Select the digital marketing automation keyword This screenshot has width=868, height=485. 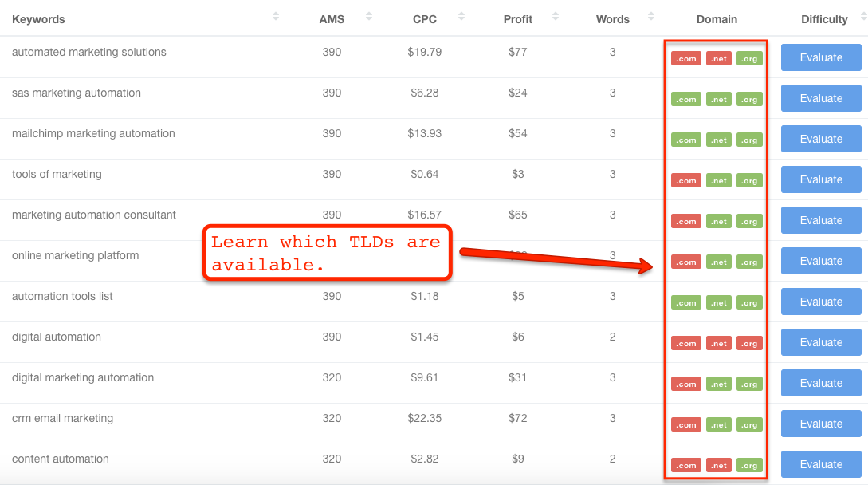(83, 377)
